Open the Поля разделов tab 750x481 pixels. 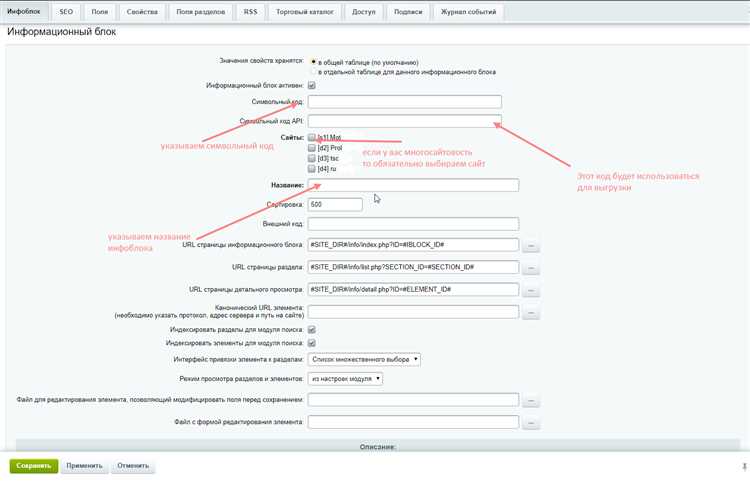pyautogui.click(x=200, y=11)
